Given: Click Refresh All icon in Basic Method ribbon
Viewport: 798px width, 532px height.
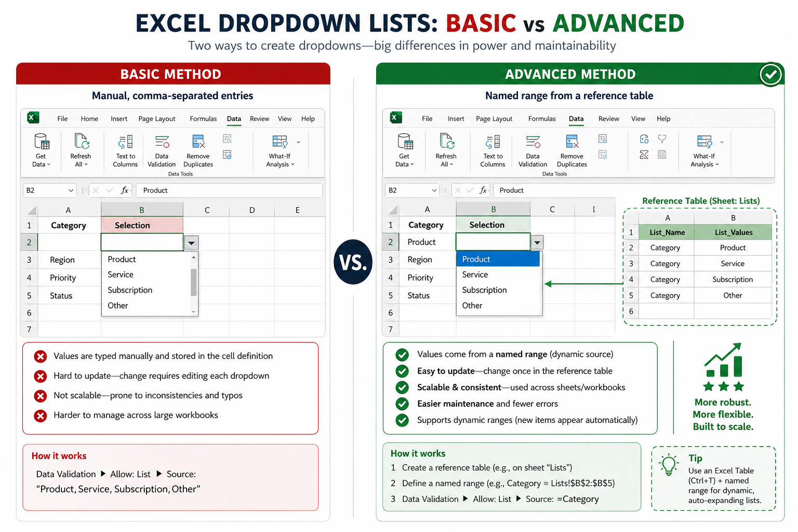Looking at the screenshot, I should (x=82, y=141).
